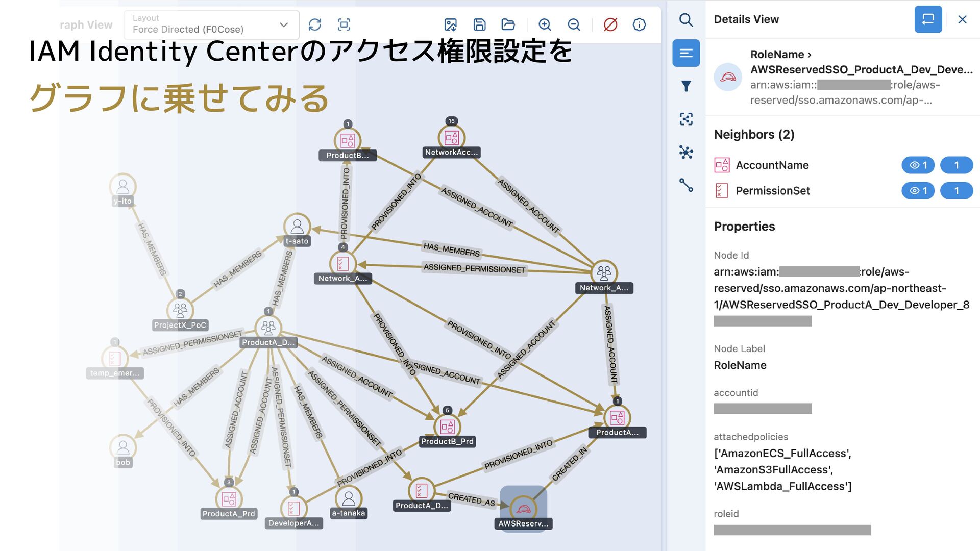Click the ProductB_Prd account node
This screenshot has width=980, height=551.
click(447, 427)
